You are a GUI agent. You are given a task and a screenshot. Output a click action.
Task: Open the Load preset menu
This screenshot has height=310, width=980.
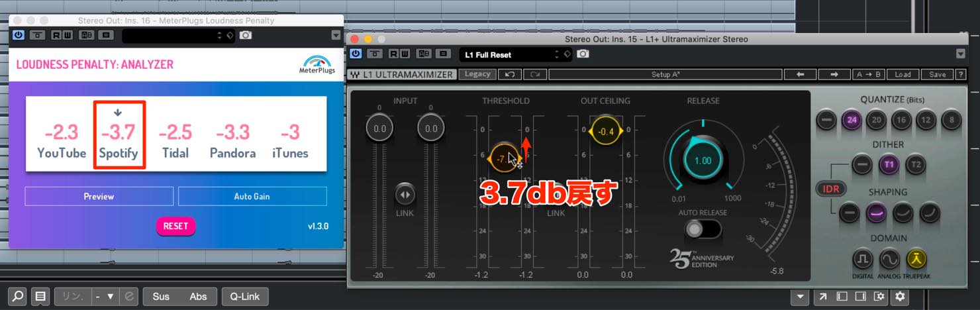click(x=903, y=74)
